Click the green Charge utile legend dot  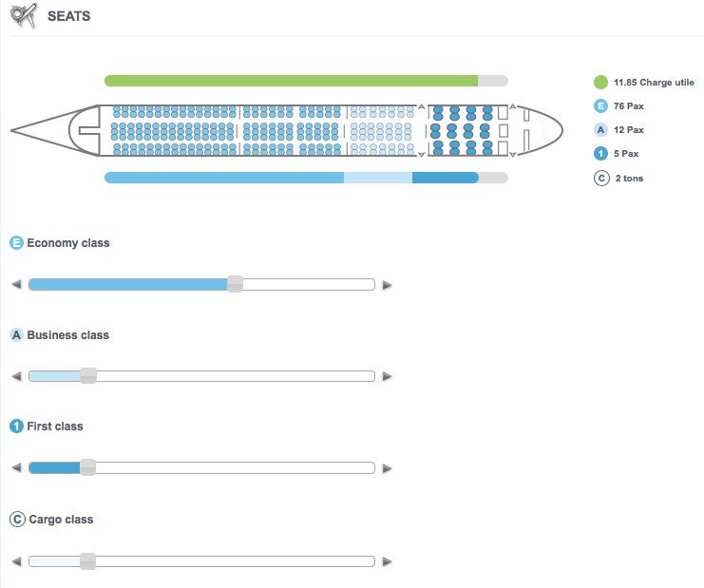(x=600, y=82)
